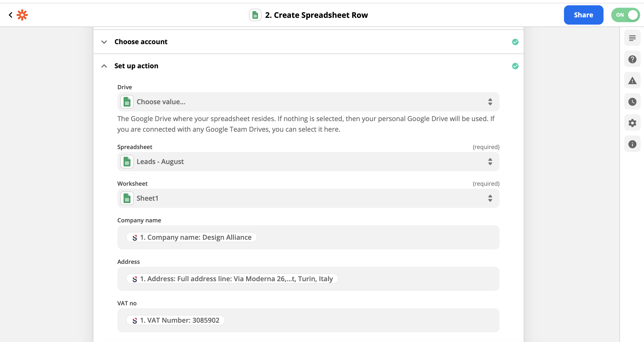Select the Company name: Design Alliance pill
The image size is (644, 342).
pyautogui.click(x=192, y=237)
